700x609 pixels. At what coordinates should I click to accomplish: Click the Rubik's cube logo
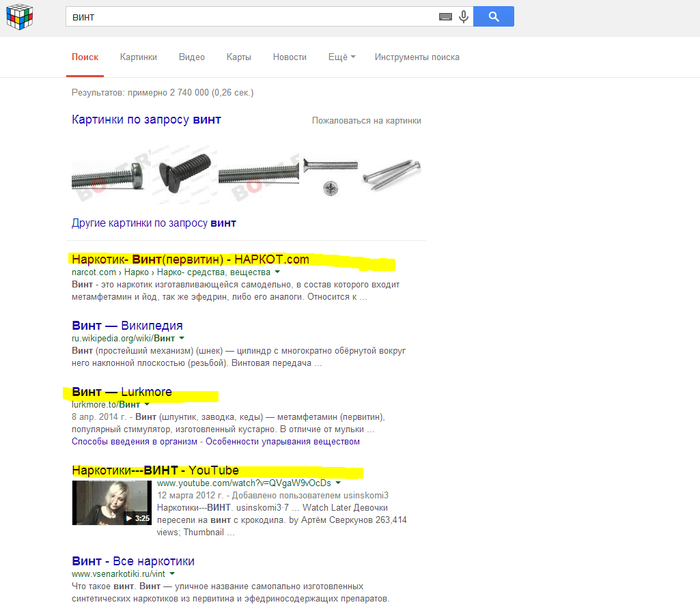click(20, 16)
